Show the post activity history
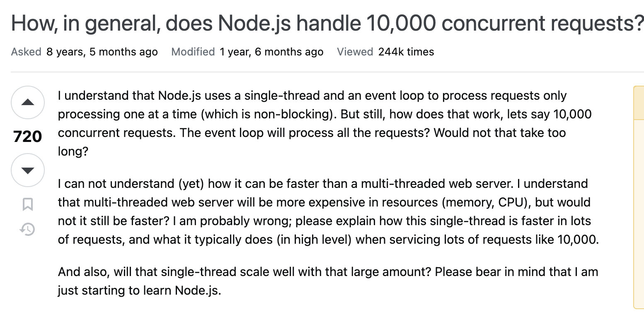 [27, 229]
